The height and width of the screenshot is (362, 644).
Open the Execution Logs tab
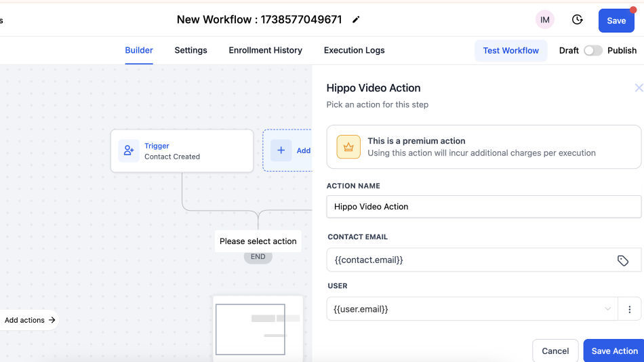tap(354, 50)
